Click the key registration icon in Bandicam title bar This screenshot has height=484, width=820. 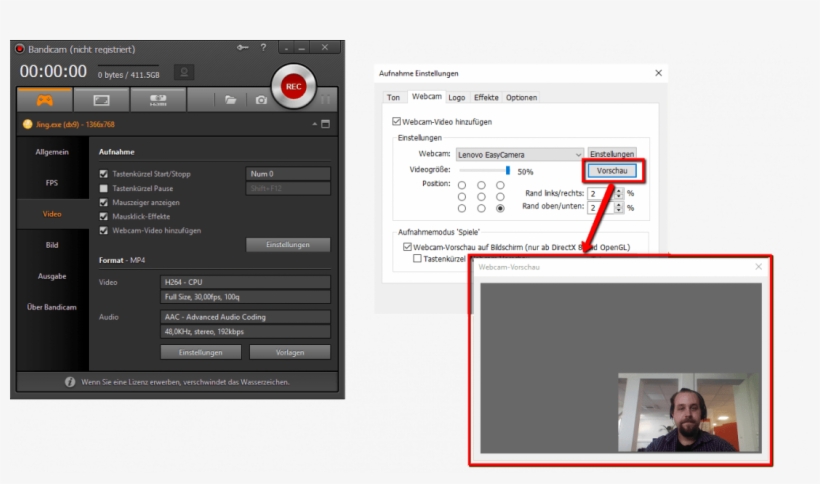click(242, 48)
